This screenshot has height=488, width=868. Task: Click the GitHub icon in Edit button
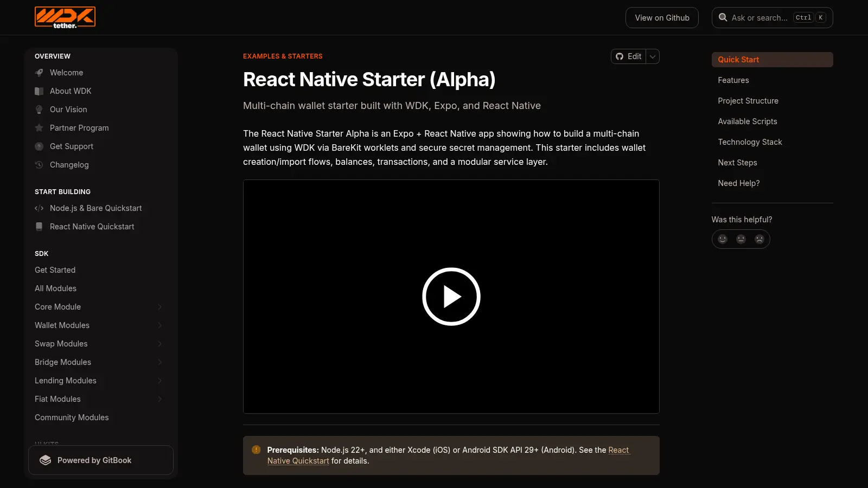[620, 56]
